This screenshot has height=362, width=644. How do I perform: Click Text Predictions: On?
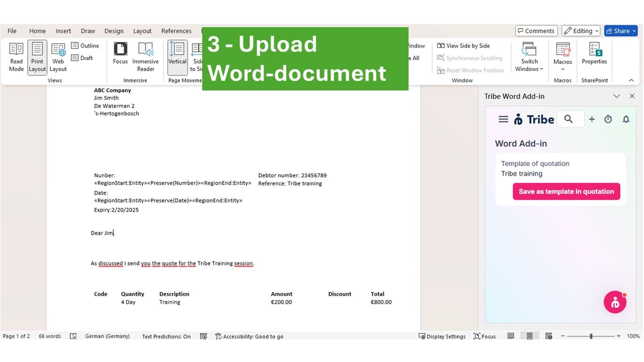pyautogui.click(x=166, y=336)
